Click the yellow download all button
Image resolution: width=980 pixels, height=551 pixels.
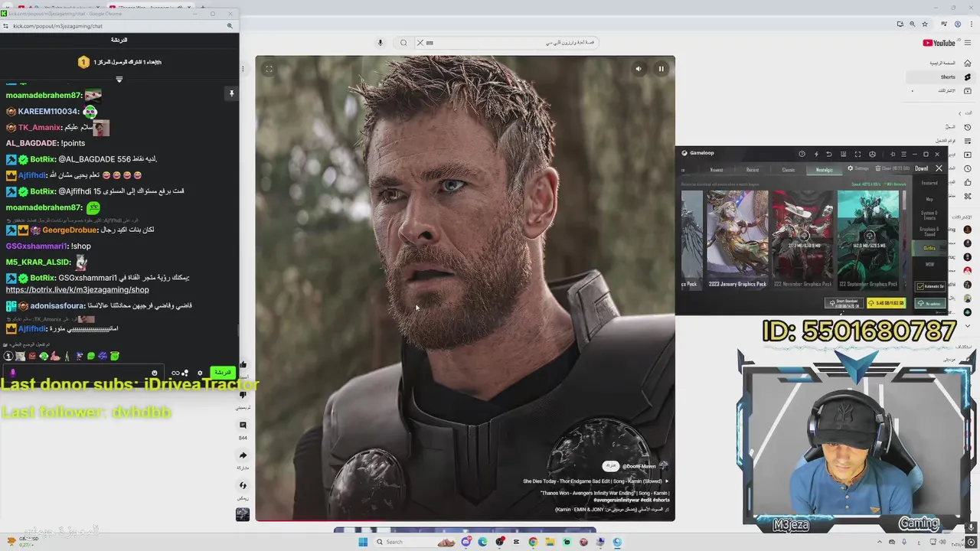(x=887, y=303)
